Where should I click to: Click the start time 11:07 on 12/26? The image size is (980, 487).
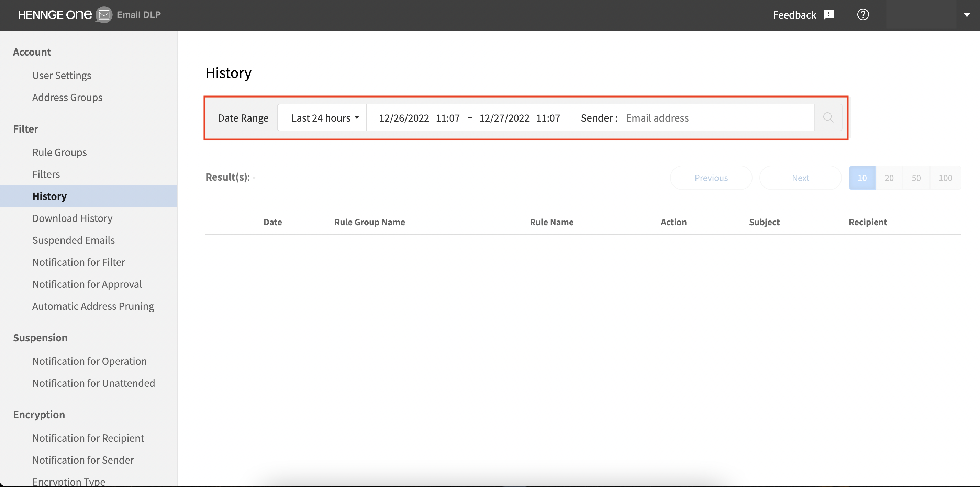tap(448, 118)
